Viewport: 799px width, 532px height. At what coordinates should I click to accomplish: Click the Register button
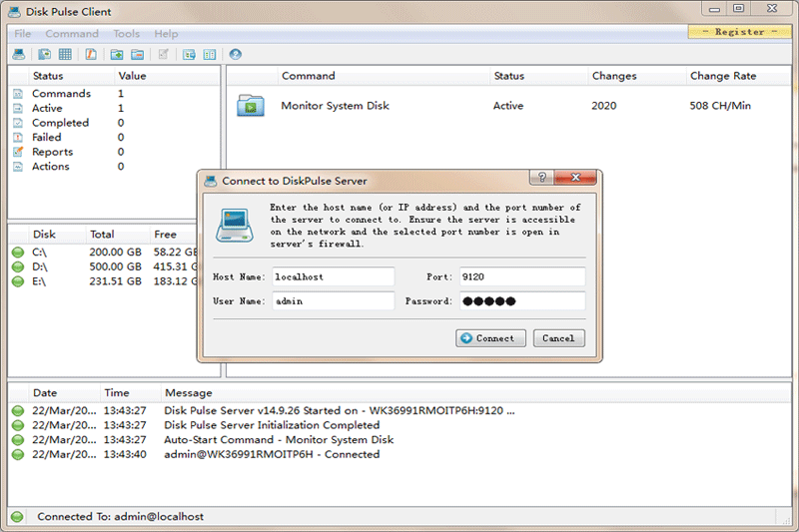(x=739, y=32)
